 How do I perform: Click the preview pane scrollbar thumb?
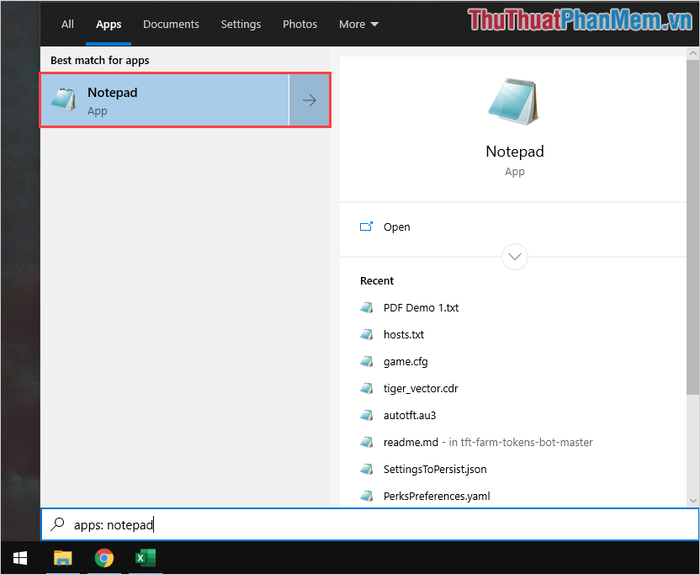click(692, 227)
